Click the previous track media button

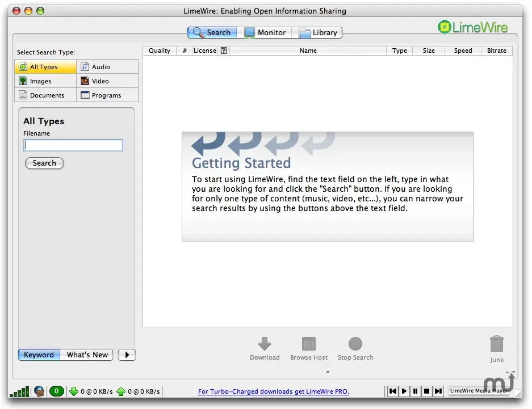tap(393, 391)
